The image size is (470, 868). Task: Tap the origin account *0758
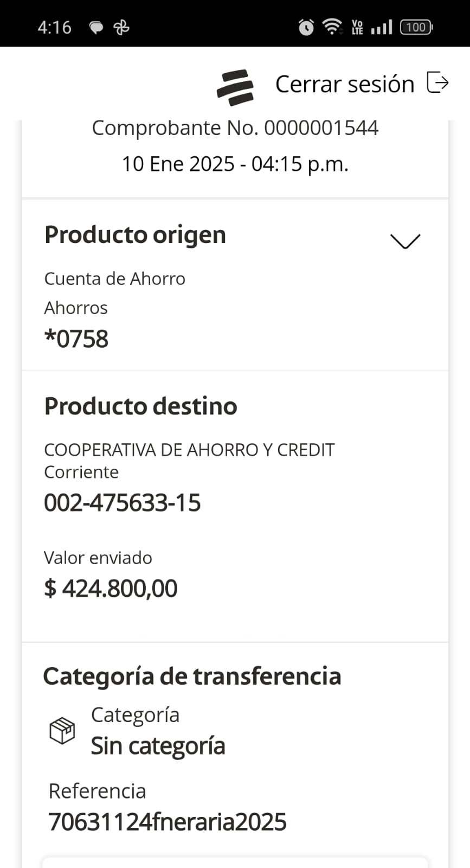[76, 339]
